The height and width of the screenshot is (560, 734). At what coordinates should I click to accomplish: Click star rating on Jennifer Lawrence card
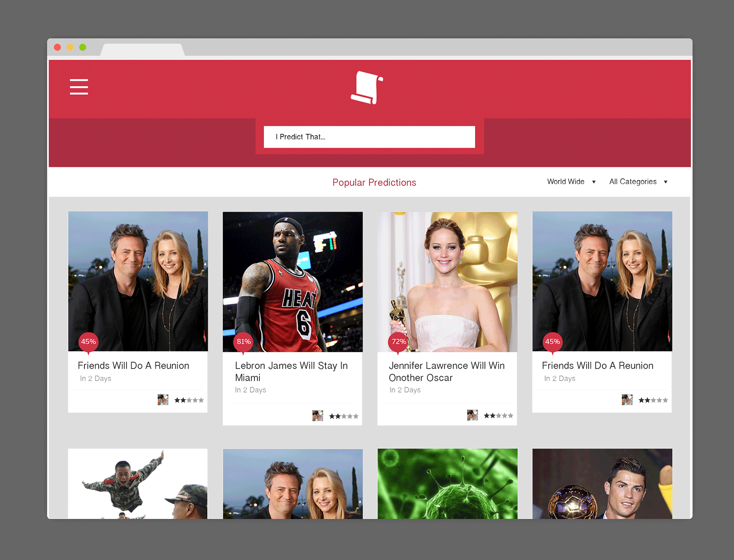(498, 415)
